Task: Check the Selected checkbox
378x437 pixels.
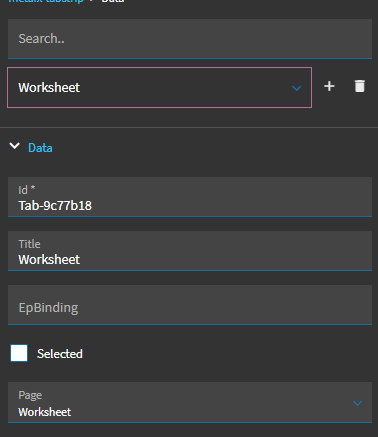Action: [x=19, y=353]
